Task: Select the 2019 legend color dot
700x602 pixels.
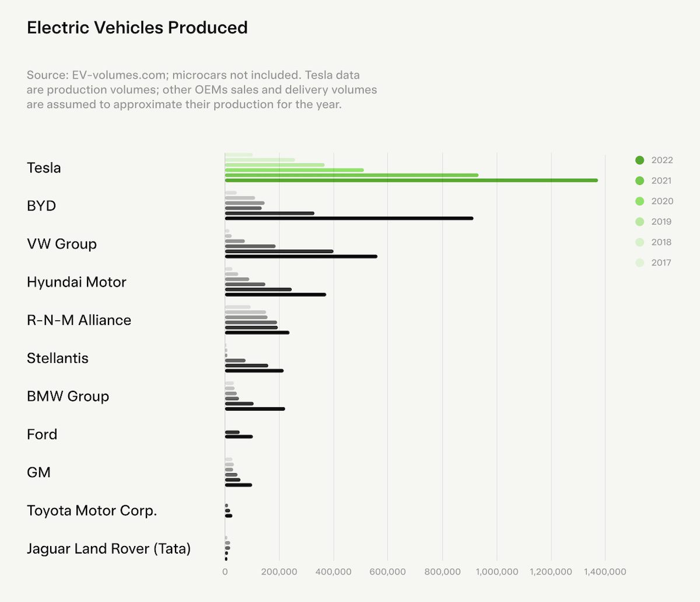Action: pyautogui.click(x=640, y=221)
